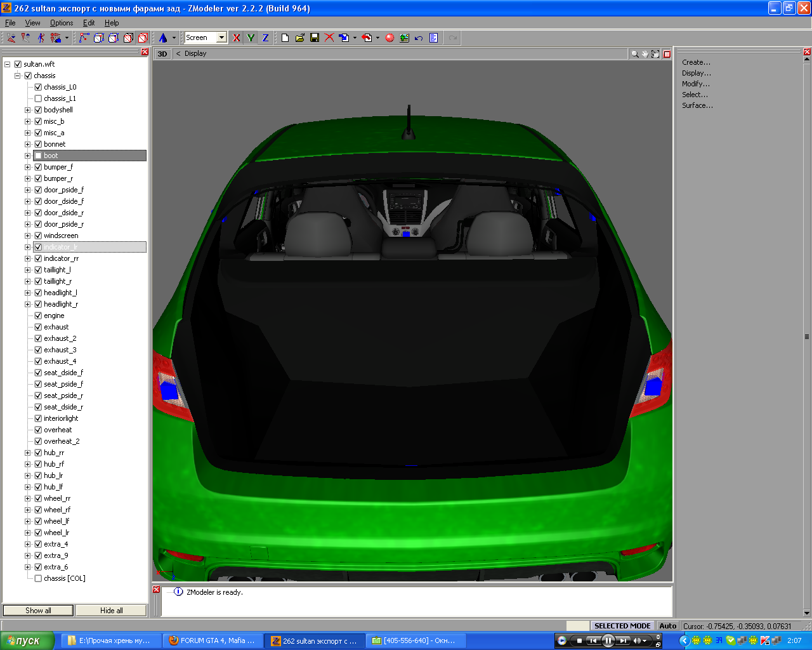The image size is (812, 650).
Task: Click the Hide all button
Action: pos(111,611)
